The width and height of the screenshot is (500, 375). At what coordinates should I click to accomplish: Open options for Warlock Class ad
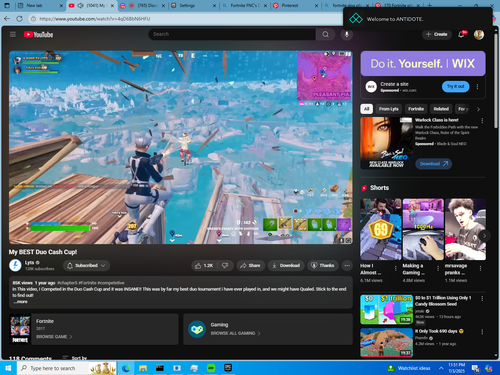pyautogui.click(x=482, y=120)
